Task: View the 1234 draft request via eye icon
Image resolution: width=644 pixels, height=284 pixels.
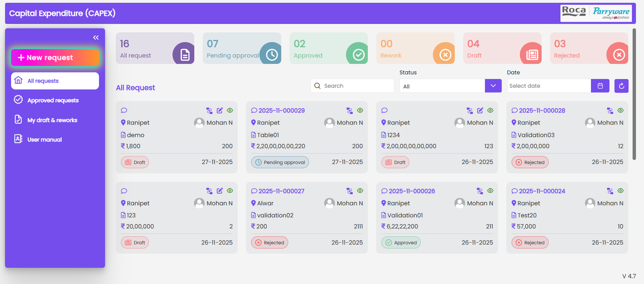Action: pos(490,110)
